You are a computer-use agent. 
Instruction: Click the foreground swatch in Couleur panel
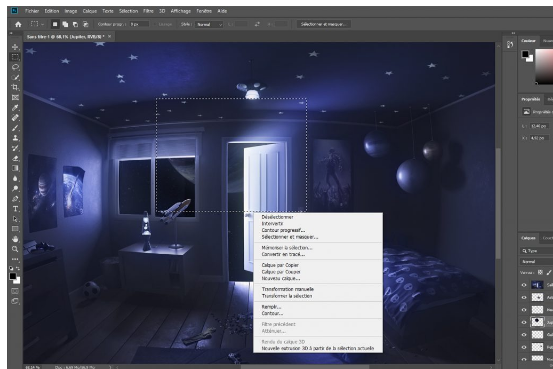(x=525, y=54)
